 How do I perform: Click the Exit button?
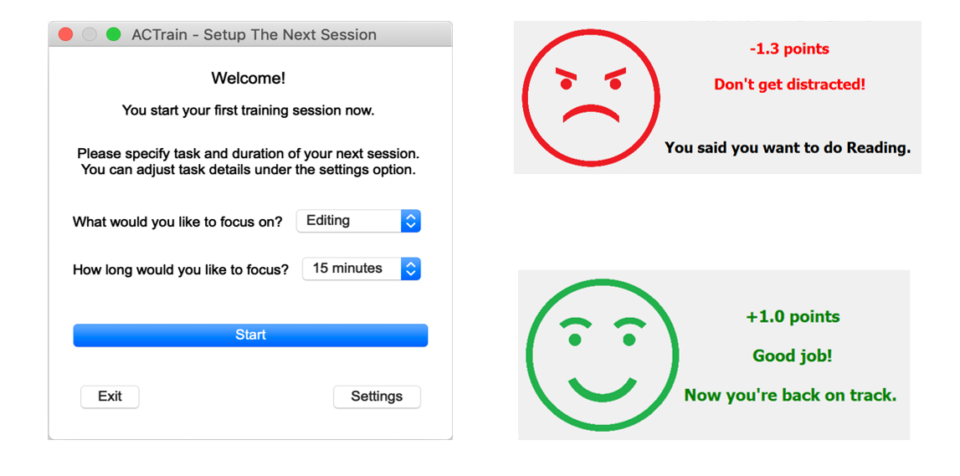(110, 397)
